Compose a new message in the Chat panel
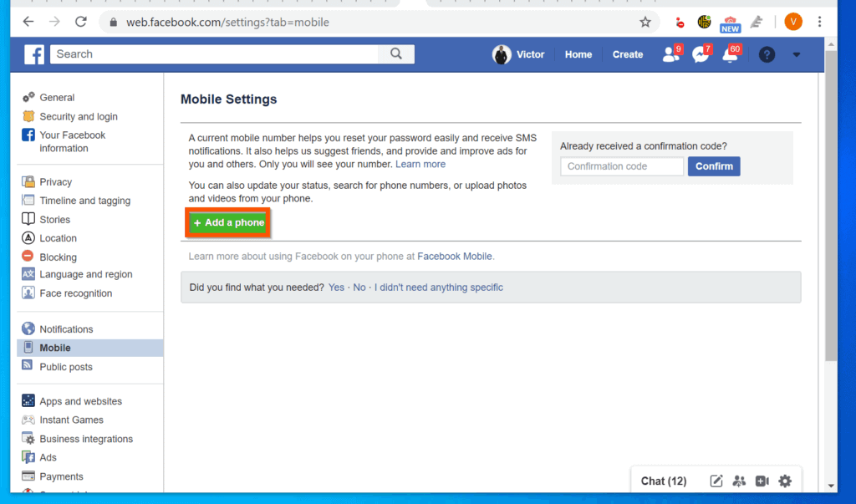 [x=716, y=481]
